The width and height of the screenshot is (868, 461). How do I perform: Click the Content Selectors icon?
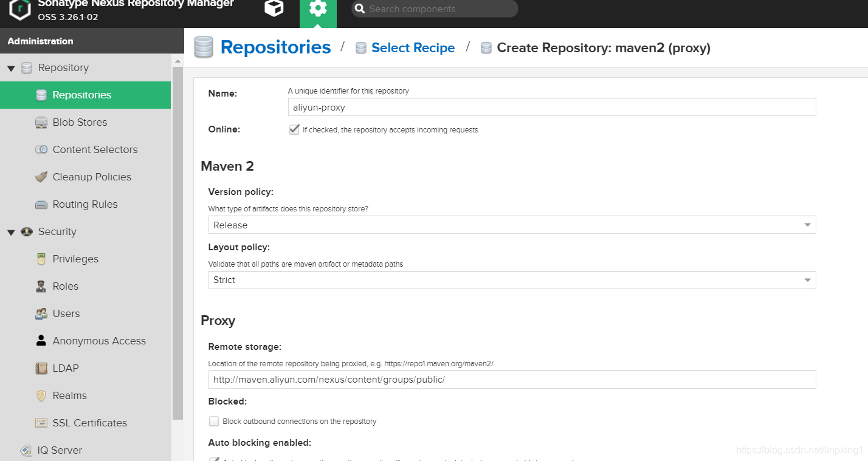[x=41, y=150]
